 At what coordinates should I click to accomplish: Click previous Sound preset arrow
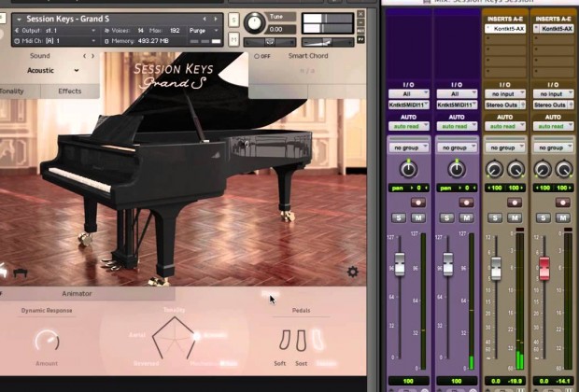coord(85,56)
